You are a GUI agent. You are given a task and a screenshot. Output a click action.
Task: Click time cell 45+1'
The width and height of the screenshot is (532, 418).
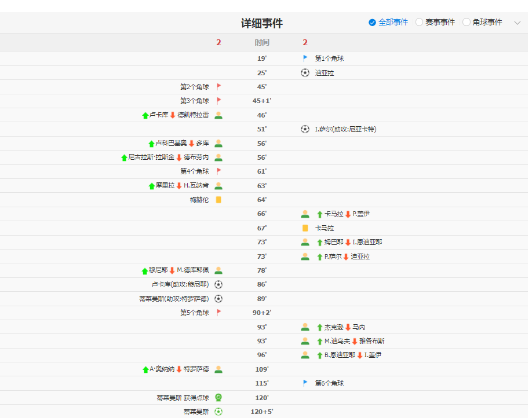point(261,101)
